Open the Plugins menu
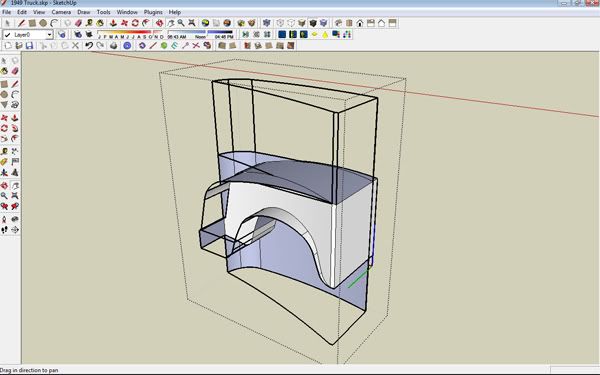Image resolution: width=600 pixels, height=375 pixels. (x=153, y=12)
